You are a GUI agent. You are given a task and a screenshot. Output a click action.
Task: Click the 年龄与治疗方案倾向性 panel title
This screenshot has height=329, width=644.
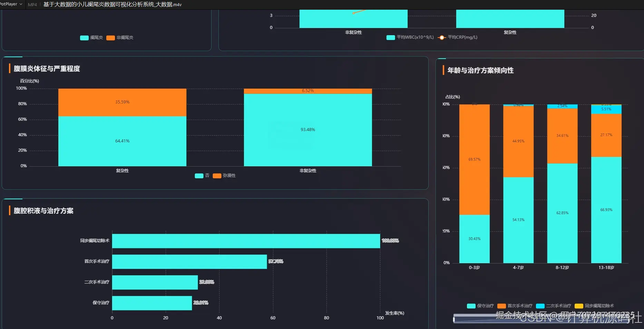click(480, 70)
